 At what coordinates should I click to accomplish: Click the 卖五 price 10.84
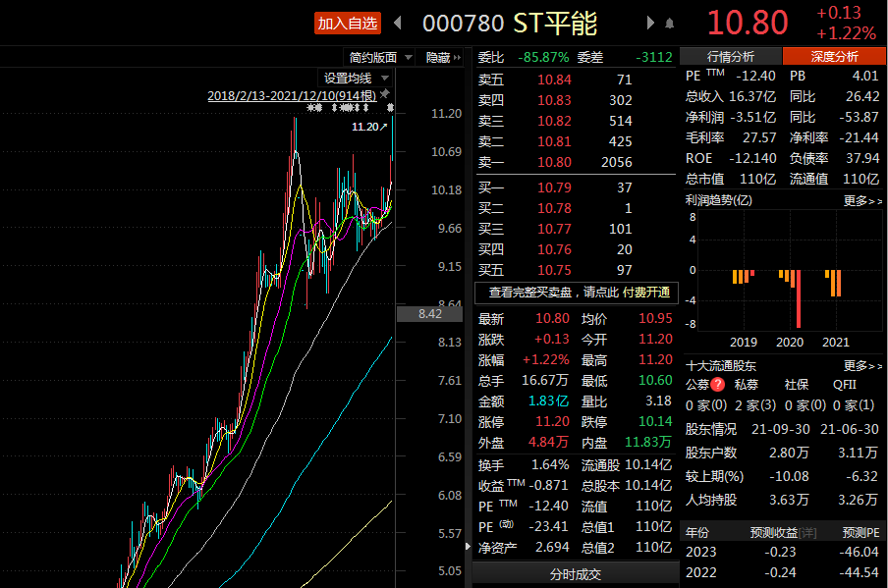coord(554,80)
